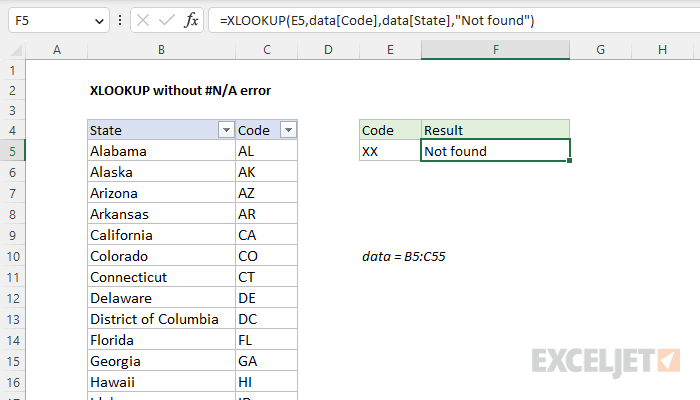
Task: Select the District of Columbia cell
Action: [x=160, y=319]
